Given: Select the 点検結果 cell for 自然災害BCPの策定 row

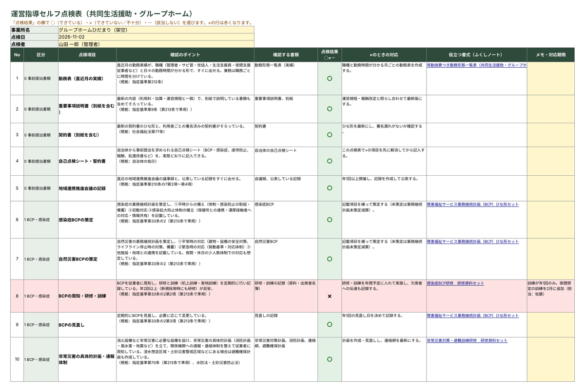Looking at the screenshot, I should tap(330, 259).
